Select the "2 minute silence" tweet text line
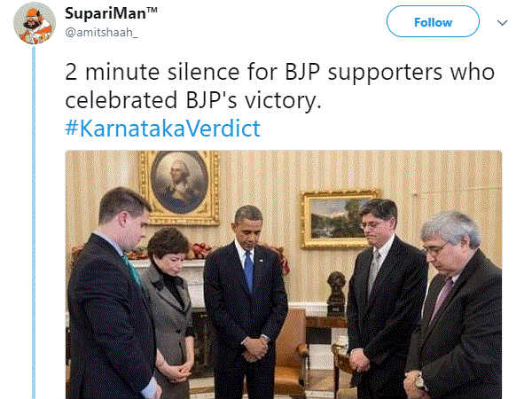 click(x=280, y=72)
